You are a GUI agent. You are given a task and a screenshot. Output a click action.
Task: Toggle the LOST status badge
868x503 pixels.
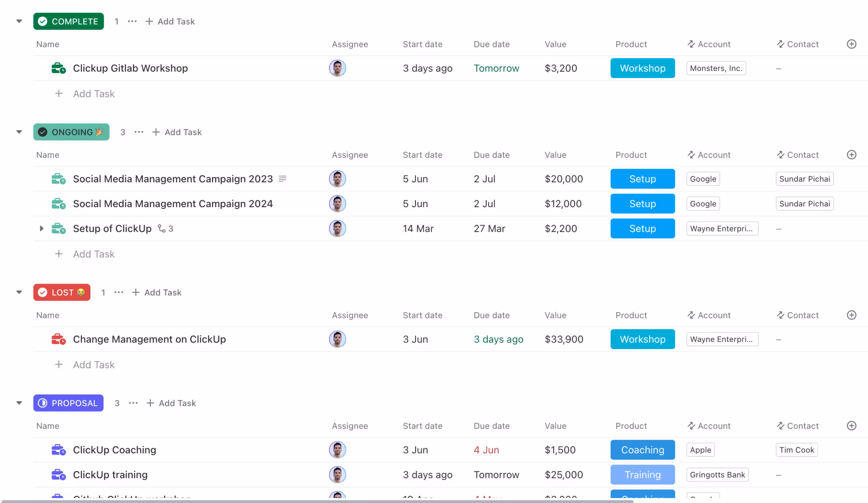tap(62, 292)
